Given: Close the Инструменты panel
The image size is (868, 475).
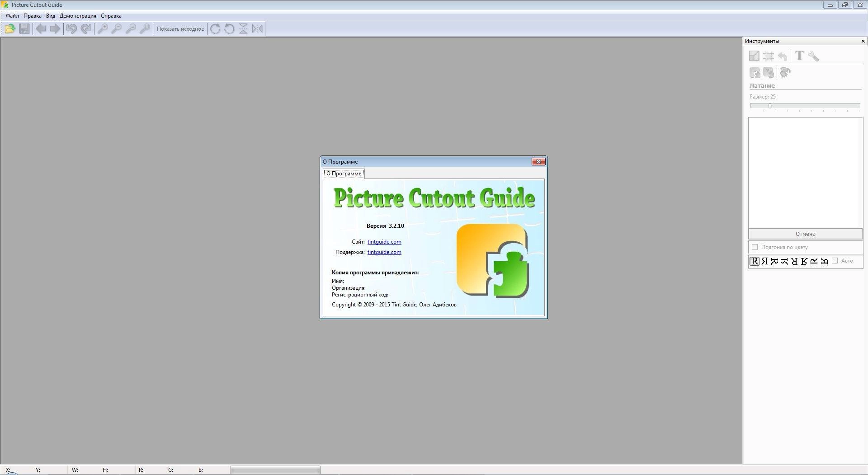Looking at the screenshot, I should (x=863, y=41).
